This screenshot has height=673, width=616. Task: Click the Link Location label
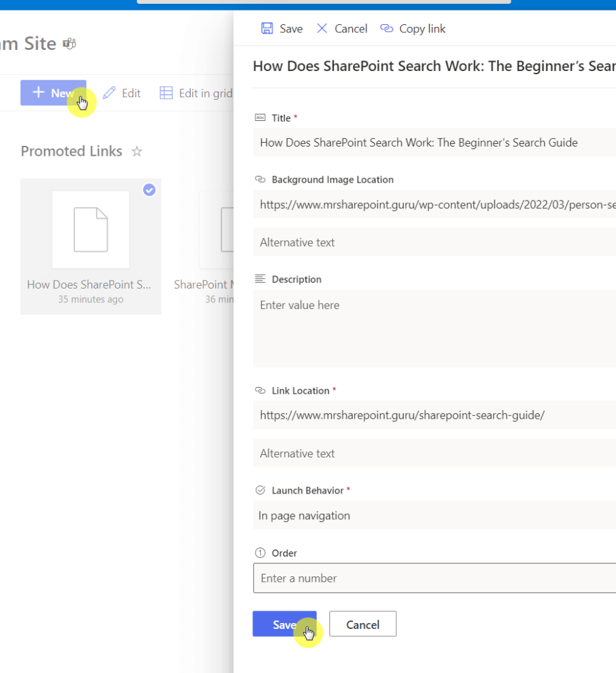coord(300,391)
